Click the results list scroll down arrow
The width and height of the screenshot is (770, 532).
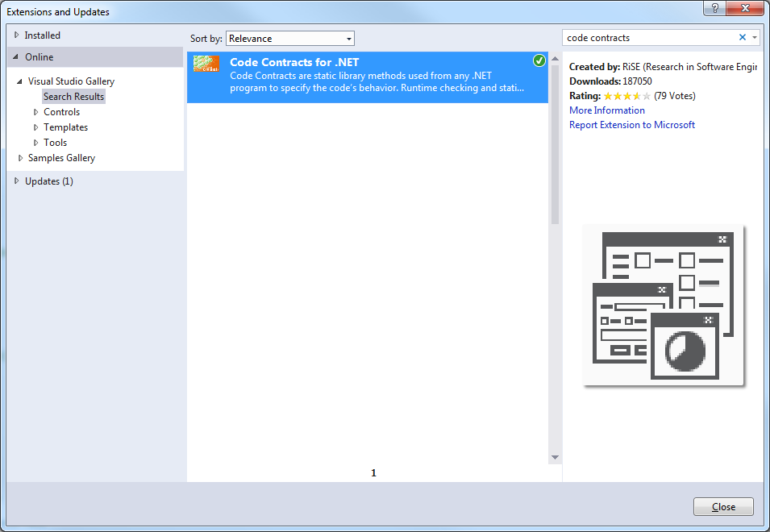[555, 458]
